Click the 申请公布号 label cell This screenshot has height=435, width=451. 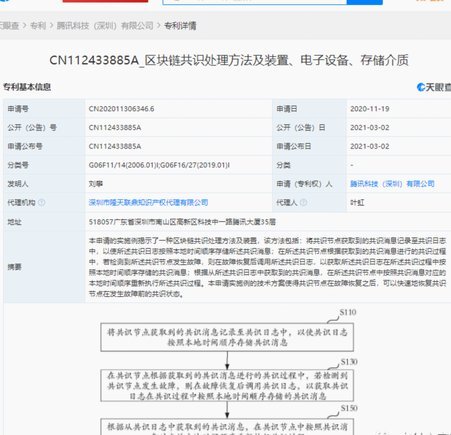44,146
